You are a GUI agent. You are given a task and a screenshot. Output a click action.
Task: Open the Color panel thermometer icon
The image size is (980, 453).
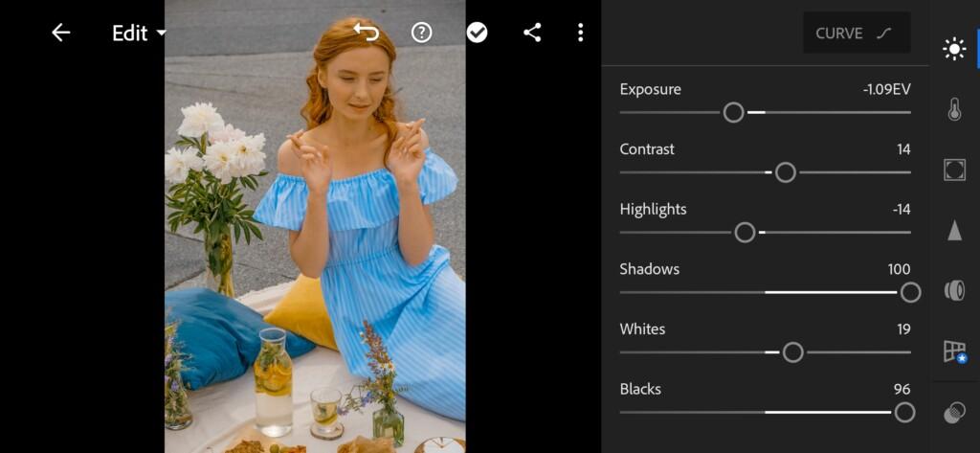pyautogui.click(x=954, y=109)
